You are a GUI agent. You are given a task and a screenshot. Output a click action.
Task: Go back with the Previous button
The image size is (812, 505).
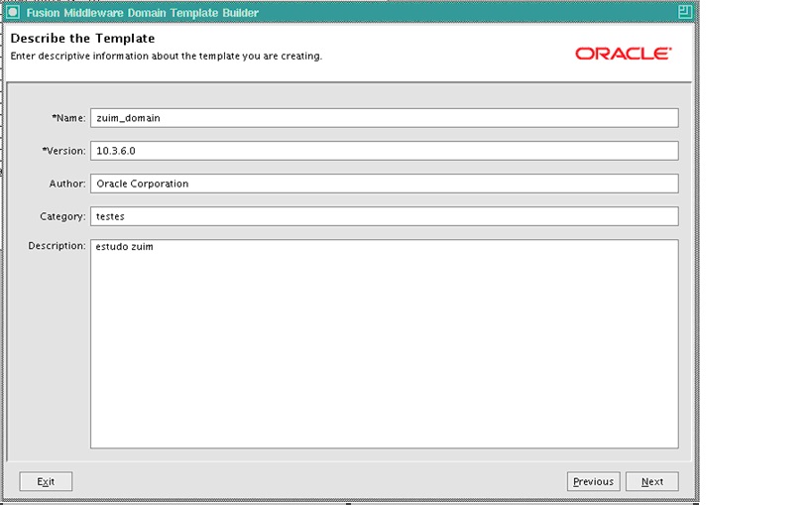[594, 481]
